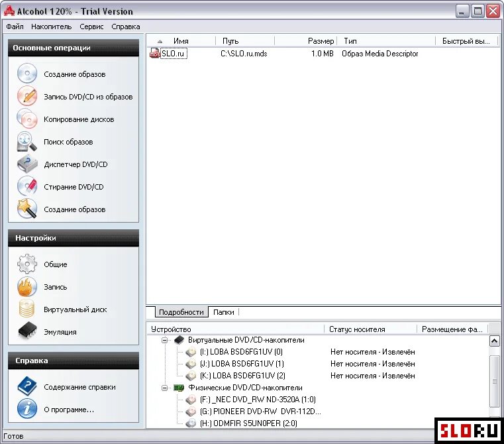
Task: Click the (H:) ODMFIR drive icon
Action: [x=191, y=423]
